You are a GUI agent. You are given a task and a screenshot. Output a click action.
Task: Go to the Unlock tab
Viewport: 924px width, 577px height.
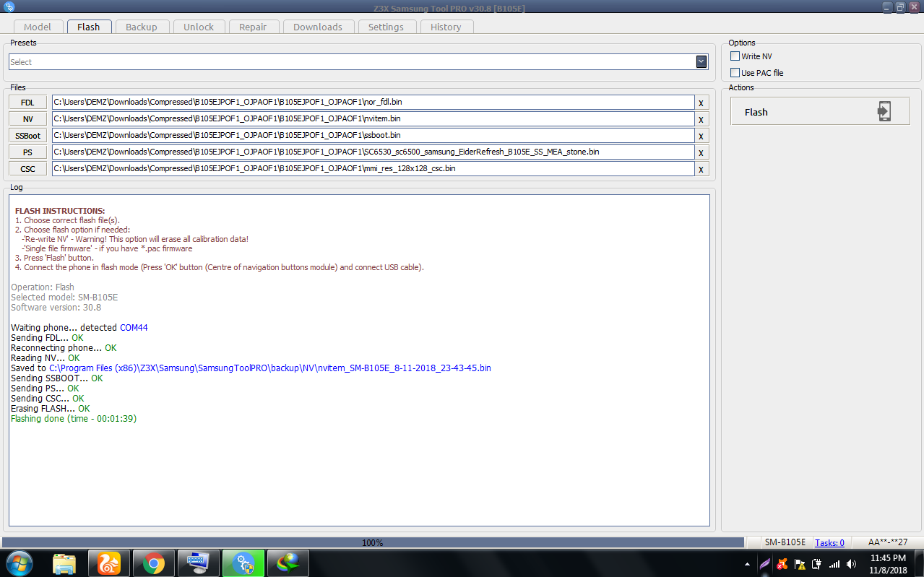199,27
